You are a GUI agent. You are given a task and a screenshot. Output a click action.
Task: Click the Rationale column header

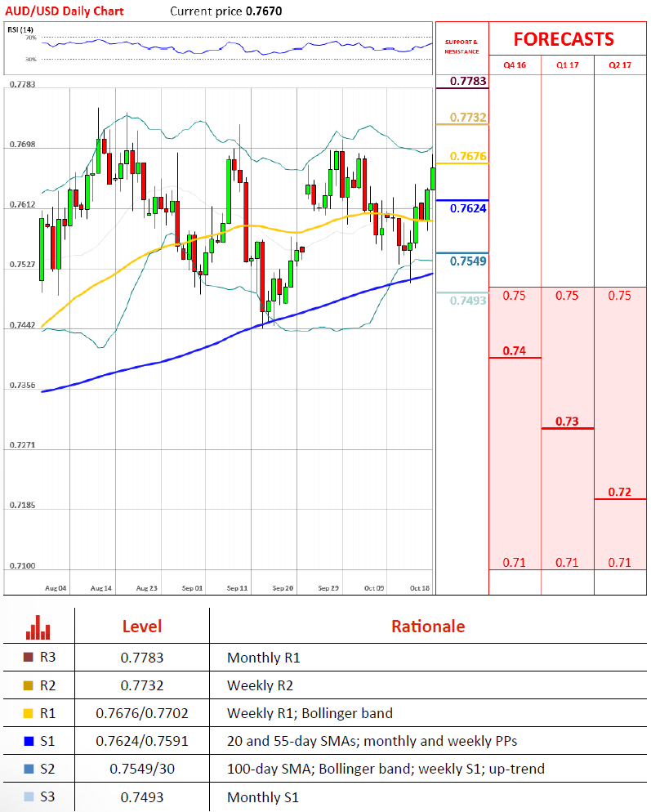click(x=428, y=627)
